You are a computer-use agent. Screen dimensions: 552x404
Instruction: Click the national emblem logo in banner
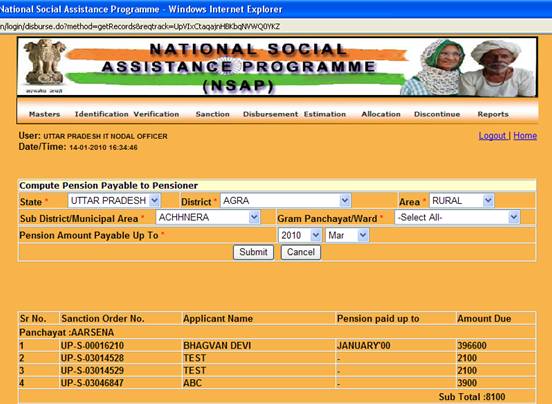coord(44,66)
